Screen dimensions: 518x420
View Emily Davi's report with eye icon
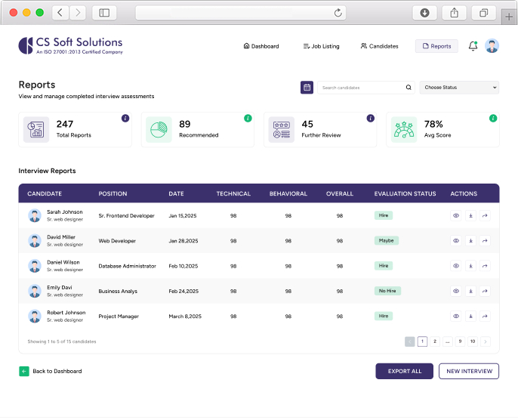[x=456, y=291]
